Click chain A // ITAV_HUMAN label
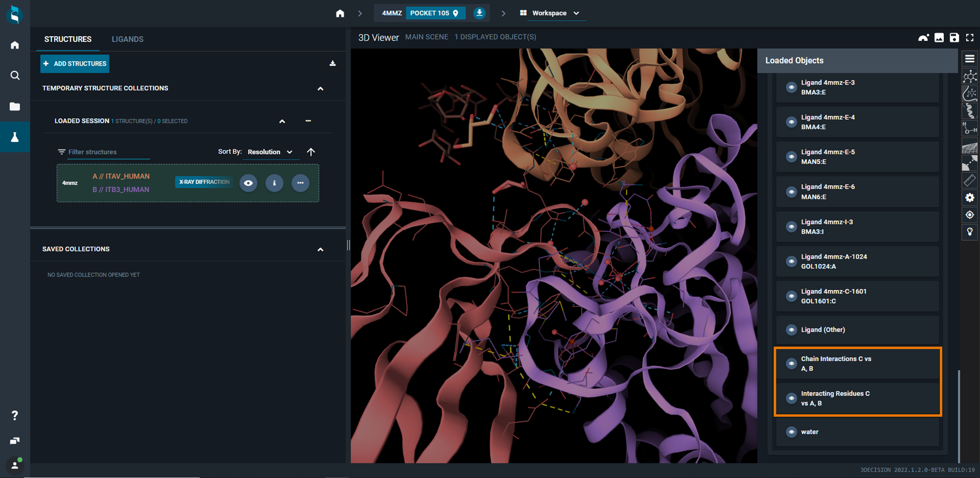Viewport: 980px width, 478px height. [121, 176]
